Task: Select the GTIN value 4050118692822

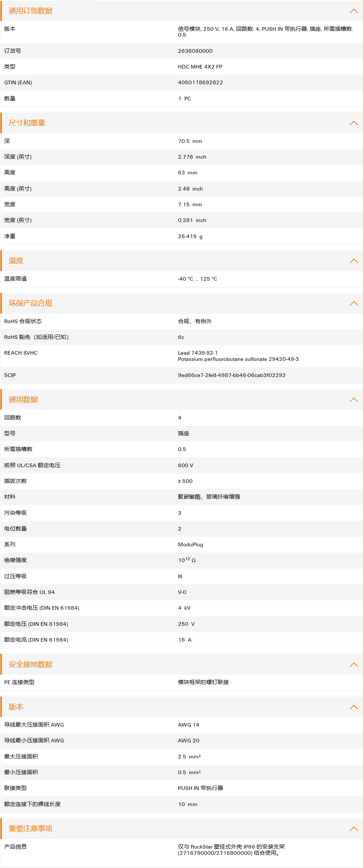Action: [x=201, y=82]
